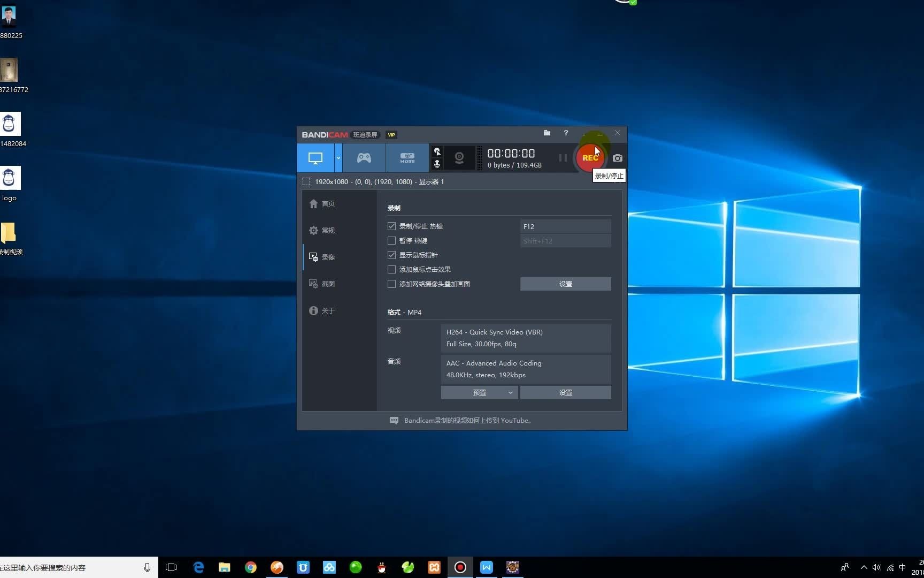924x578 pixels.
Task: Take a screenshot with the camera icon
Action: point(618,158)
